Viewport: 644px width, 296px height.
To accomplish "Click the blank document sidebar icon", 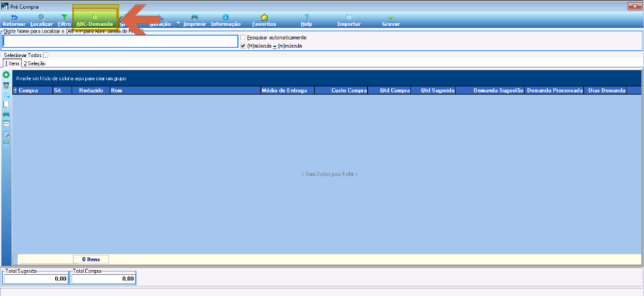I will click(6, 104).
